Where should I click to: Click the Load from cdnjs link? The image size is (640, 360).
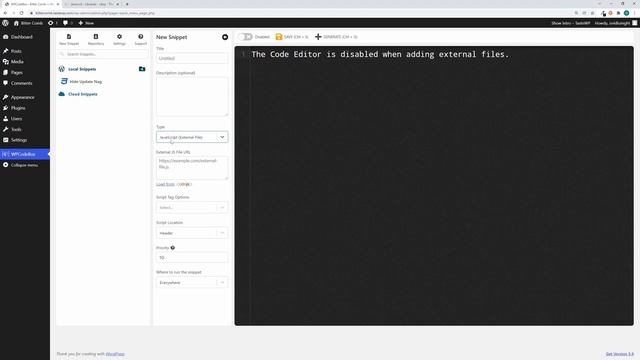click(x=173, y=184)
